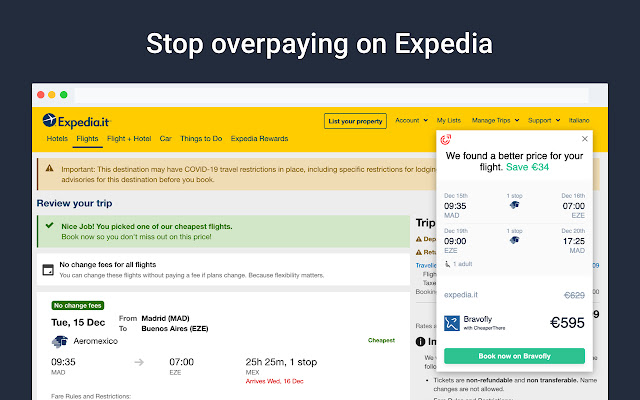Click Book now on Bravofly button
The width and height of the screenshot is (640, 400).
(514, 356)
